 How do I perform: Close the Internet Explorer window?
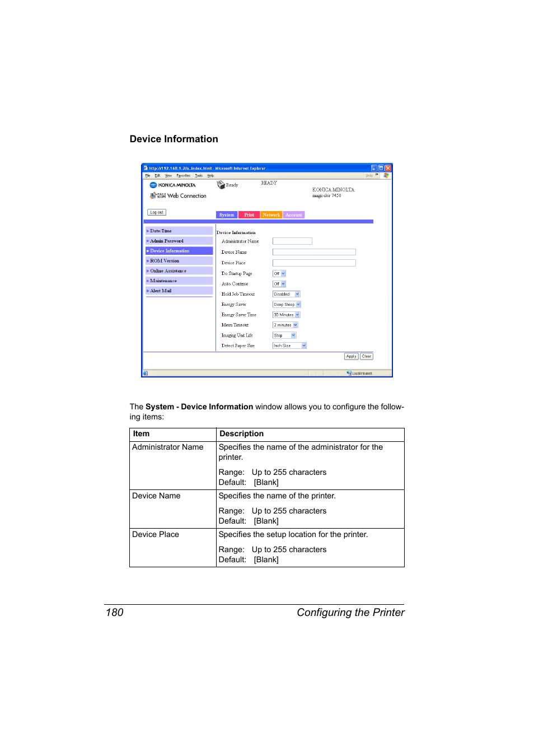pyautogui.click(x=388, y=168)
